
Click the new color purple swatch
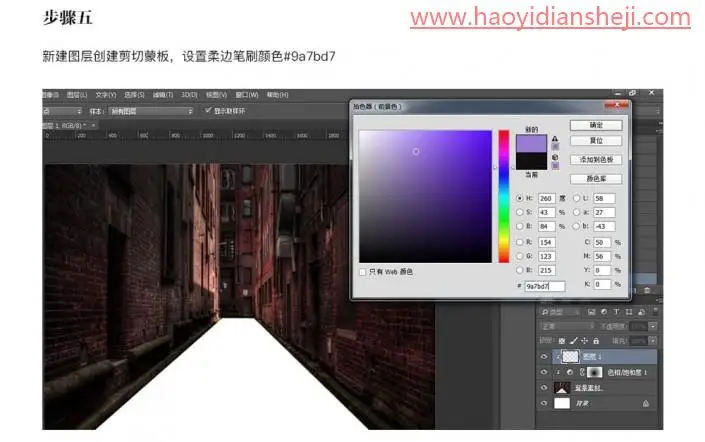(531, 143)
